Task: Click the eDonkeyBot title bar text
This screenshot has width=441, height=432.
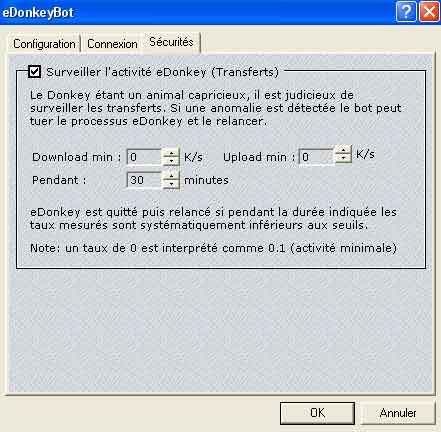Action: click(38, 13)
